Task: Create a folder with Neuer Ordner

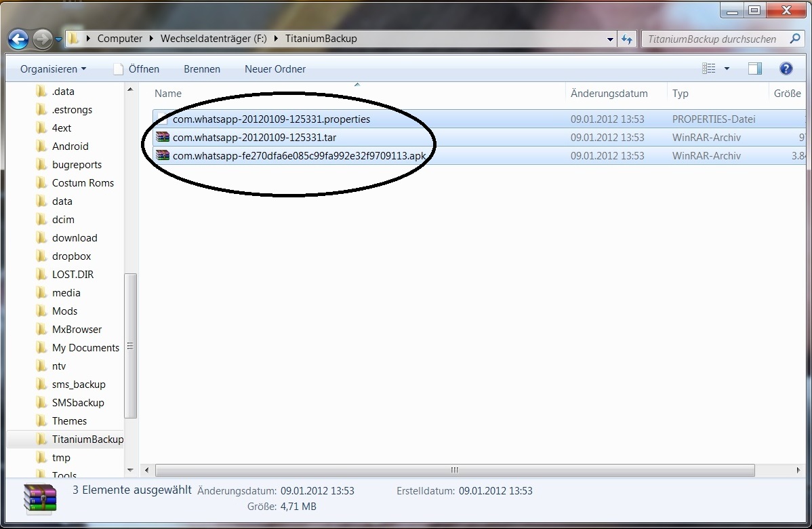Action: pyautogui.click(x=275, y=69)
